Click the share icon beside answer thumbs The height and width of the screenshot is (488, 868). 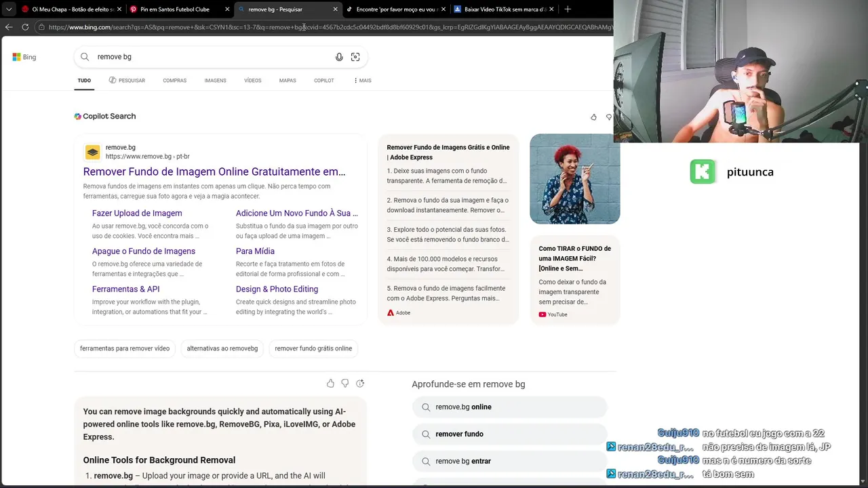click(360, 384)
